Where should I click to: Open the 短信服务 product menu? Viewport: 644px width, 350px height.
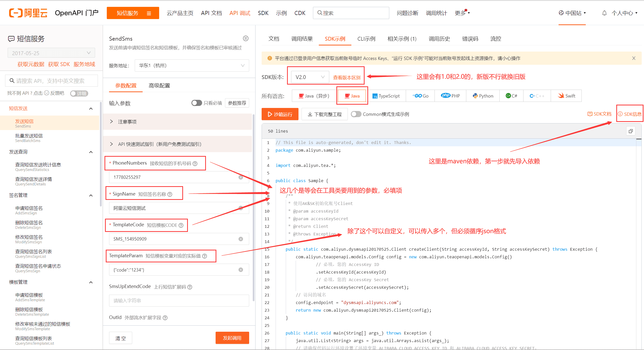133,13
